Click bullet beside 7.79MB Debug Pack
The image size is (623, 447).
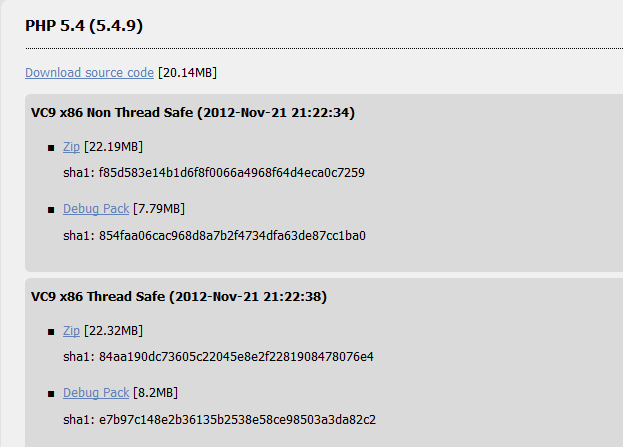(x=51, y=210)
